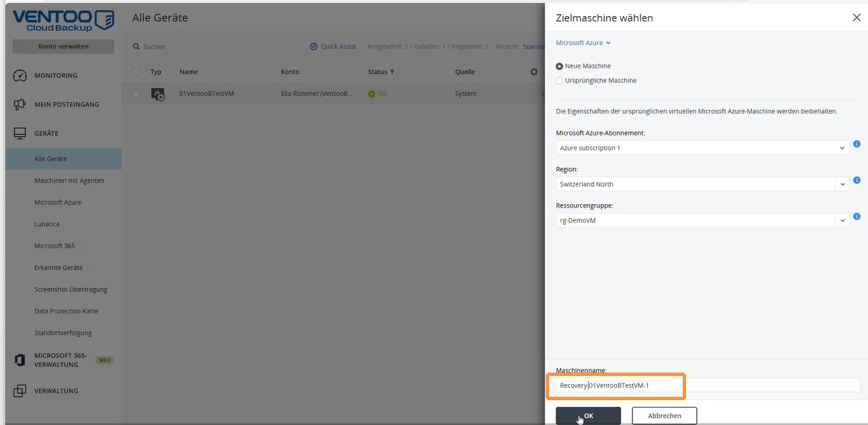The width and height of the screenshot is (868, 425).
Task: Click the search magnifier icon
Action: coord(136,47)
